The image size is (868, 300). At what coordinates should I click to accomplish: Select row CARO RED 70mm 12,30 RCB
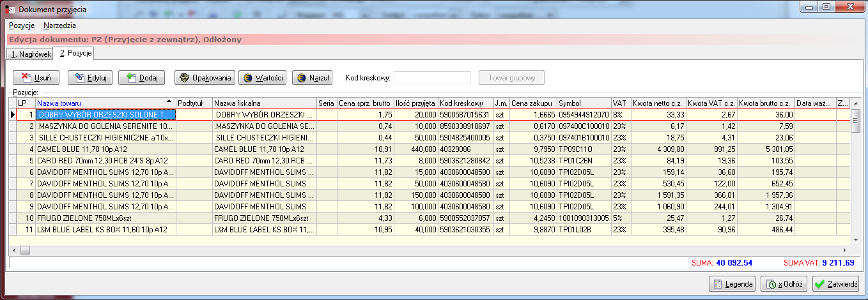[430, 161]
